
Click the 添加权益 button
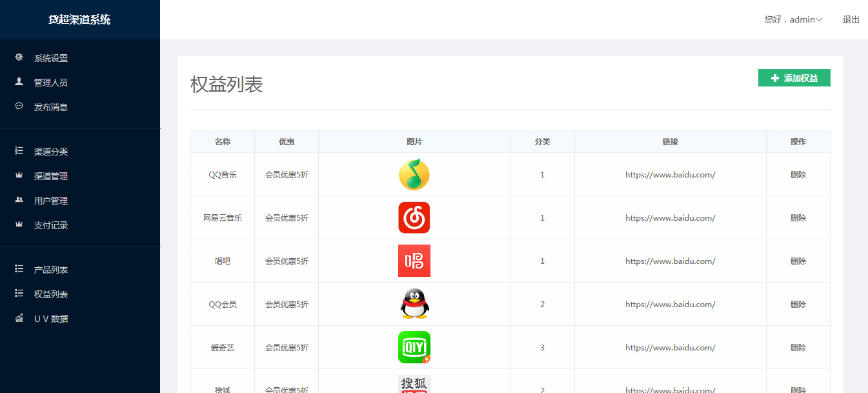click(x=794, y=77)
